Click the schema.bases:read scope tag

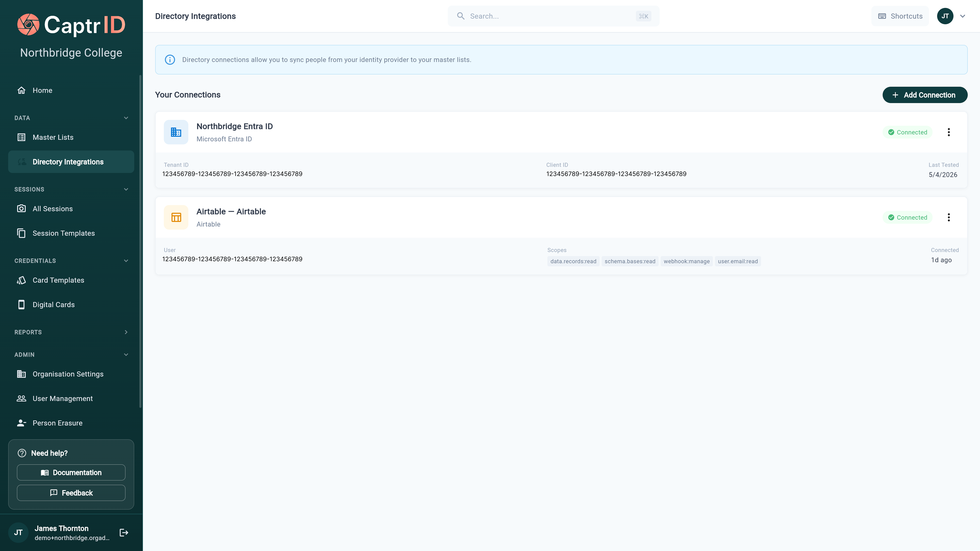click(x=630, y=261)
